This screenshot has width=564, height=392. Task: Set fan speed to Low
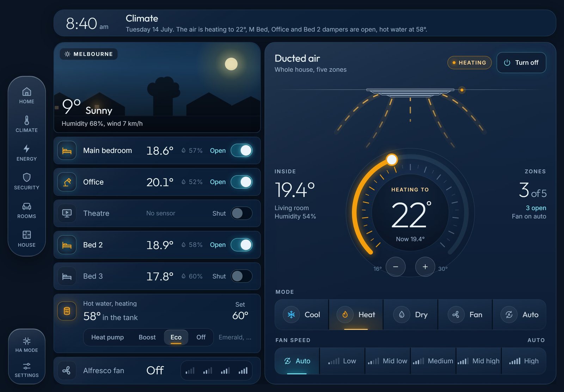[342, 361]
